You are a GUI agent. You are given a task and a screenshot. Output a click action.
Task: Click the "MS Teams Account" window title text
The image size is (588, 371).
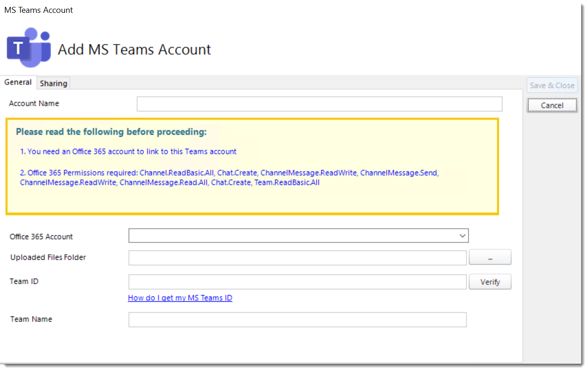click(38, 10)
